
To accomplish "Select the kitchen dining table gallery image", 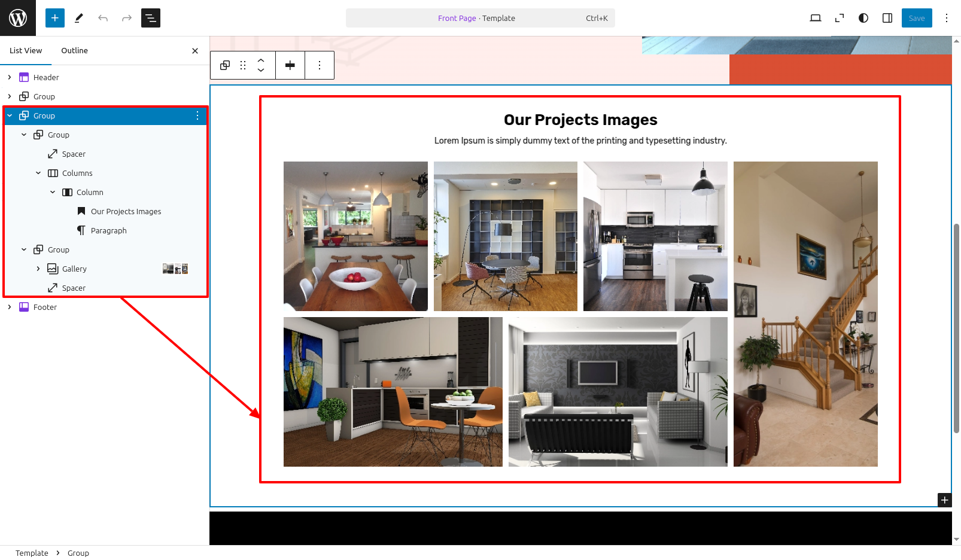I will click(355, 236).
